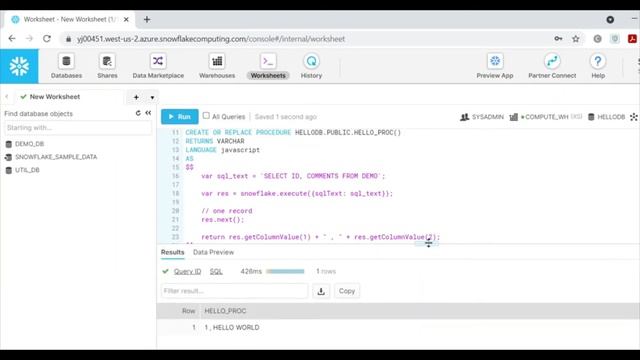The height and width of the screenshot is (360, 640).
Task: Open the History page
Action: [311, 66]
